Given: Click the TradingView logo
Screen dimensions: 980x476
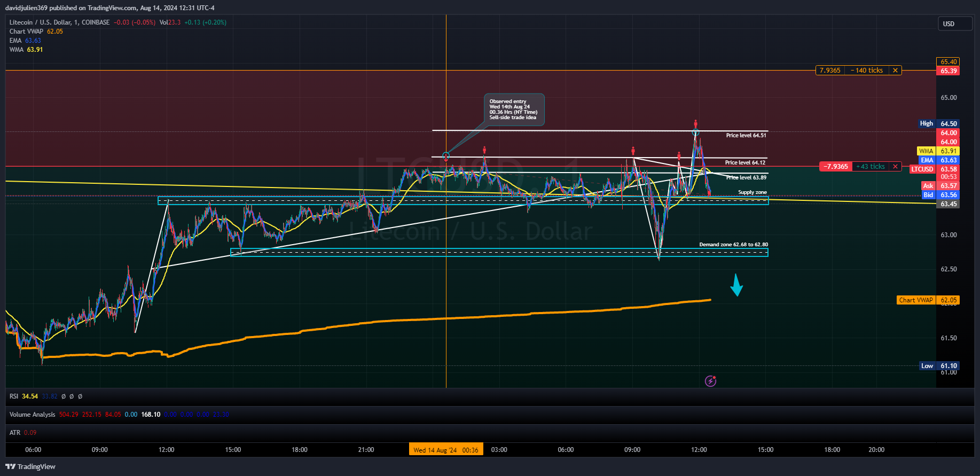Looking at the screenshot, I should 30,466.
